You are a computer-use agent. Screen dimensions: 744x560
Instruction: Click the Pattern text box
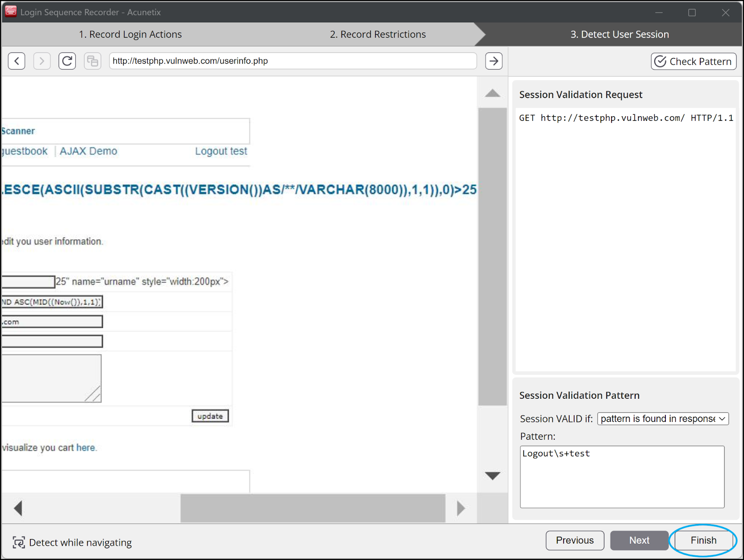click(622, 477)
